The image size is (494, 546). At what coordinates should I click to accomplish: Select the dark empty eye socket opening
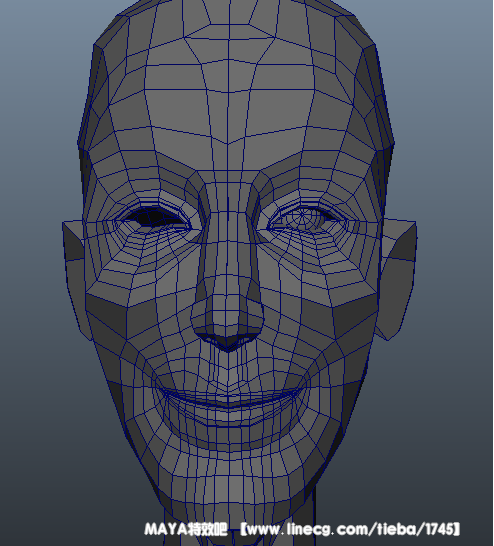tap(154, 217)
